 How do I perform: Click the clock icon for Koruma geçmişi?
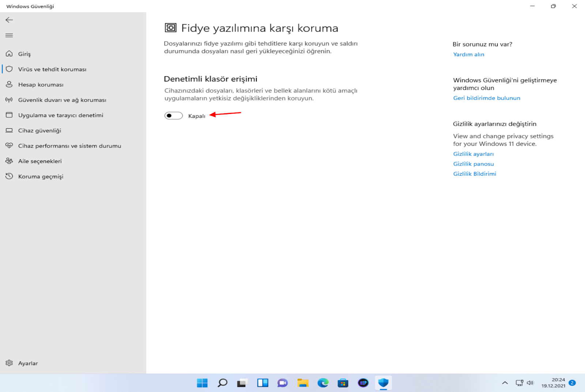click(9, 176)
